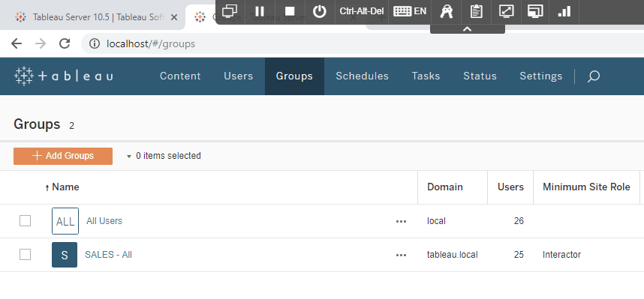
Task: Click the localhost address bar
Action: tap(362, 43)
